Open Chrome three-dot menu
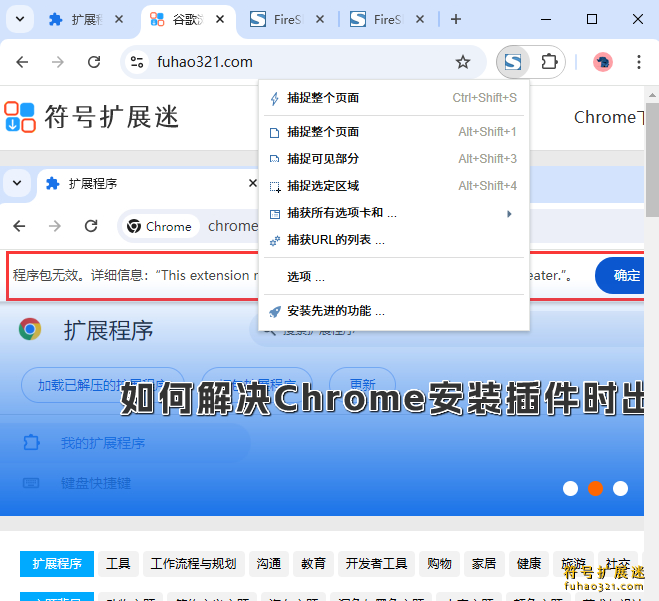659x601 pixels. [638, 62]
